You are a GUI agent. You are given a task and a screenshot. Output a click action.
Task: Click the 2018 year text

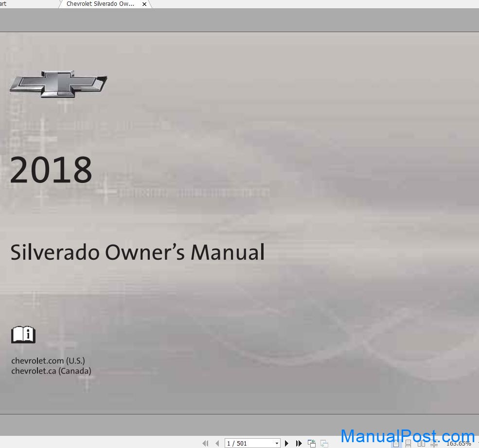pos(51,170)
